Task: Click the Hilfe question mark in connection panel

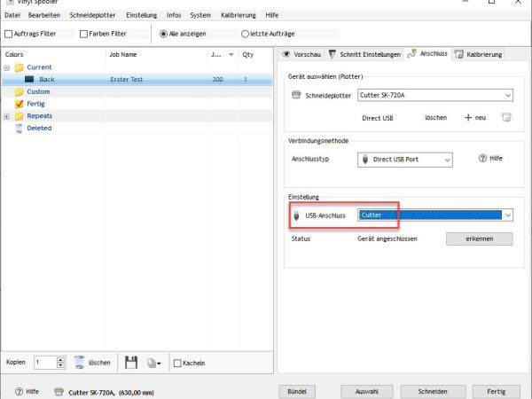Action: pyautogui.click(x=484, y=159)
